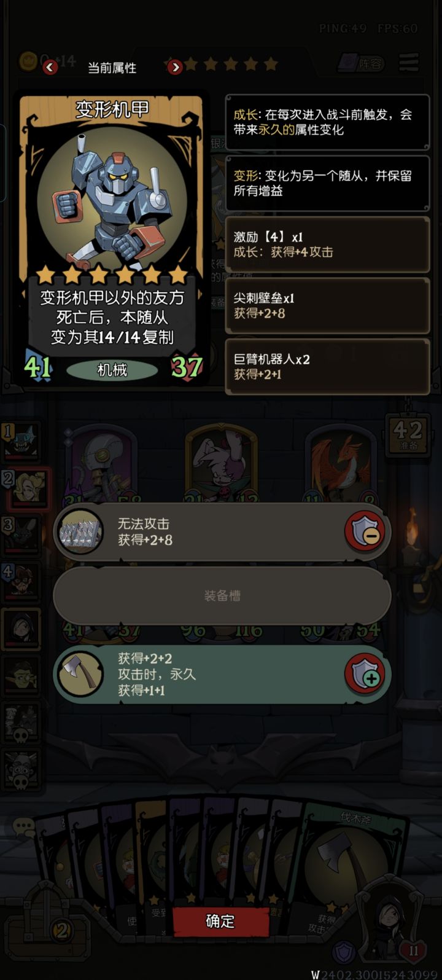Select player 1 avatar in sidebar
The height and width of the screenshot is (980, 442).
(22, 441)
